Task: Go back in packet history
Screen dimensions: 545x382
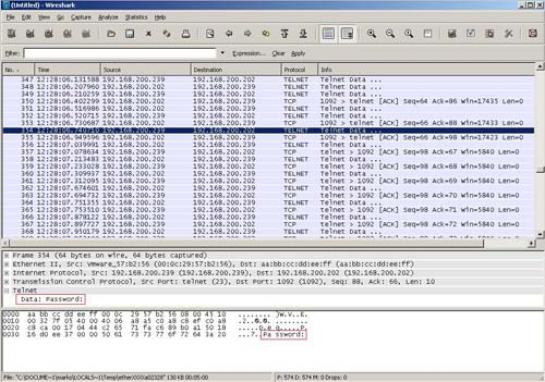Action: point(229,34)
